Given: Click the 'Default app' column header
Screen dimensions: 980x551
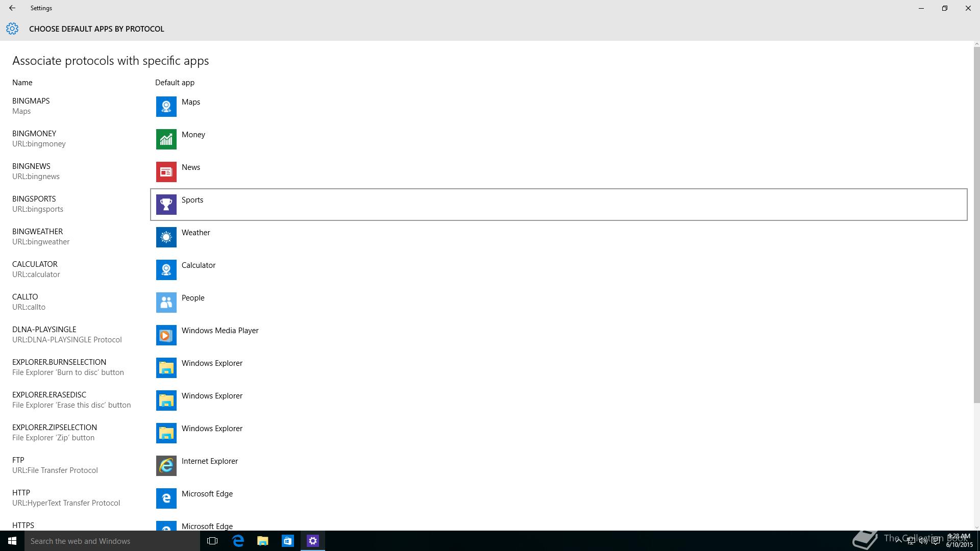Looking at the screenshot, I should pos(175,83).
